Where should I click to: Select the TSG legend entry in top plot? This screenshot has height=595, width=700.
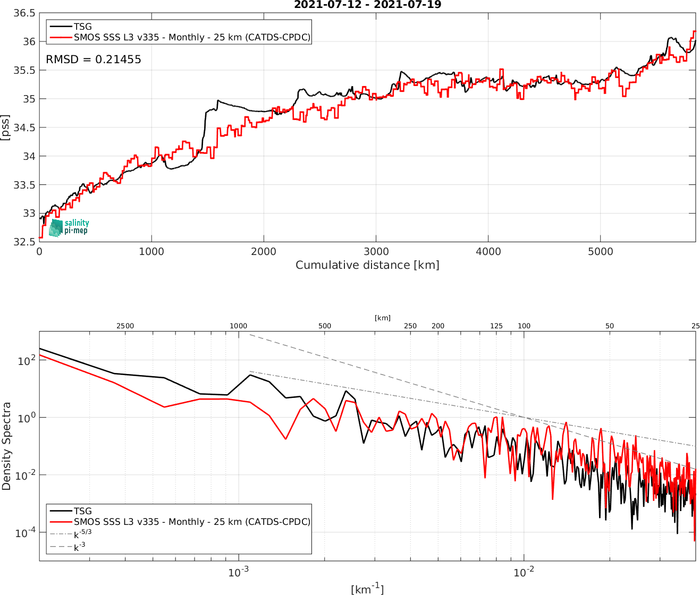point(71,26)
